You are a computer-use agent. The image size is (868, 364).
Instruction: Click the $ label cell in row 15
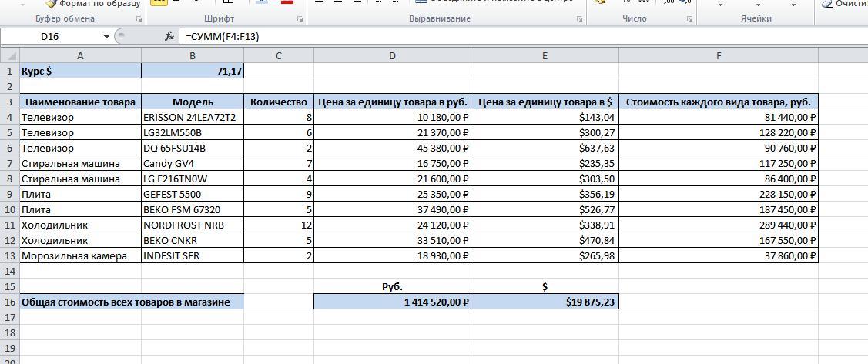pos(545,286)
